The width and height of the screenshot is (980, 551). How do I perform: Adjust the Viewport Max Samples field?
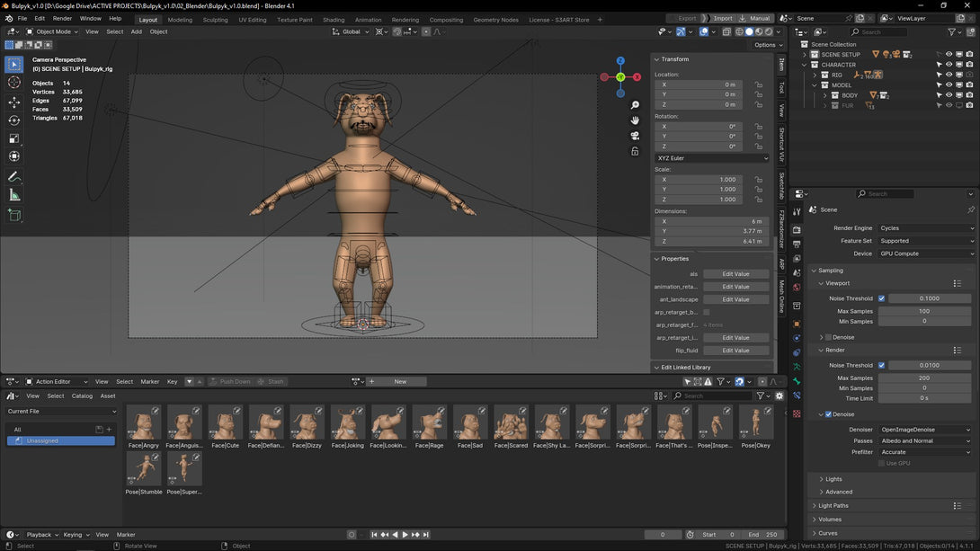point(924,311)
